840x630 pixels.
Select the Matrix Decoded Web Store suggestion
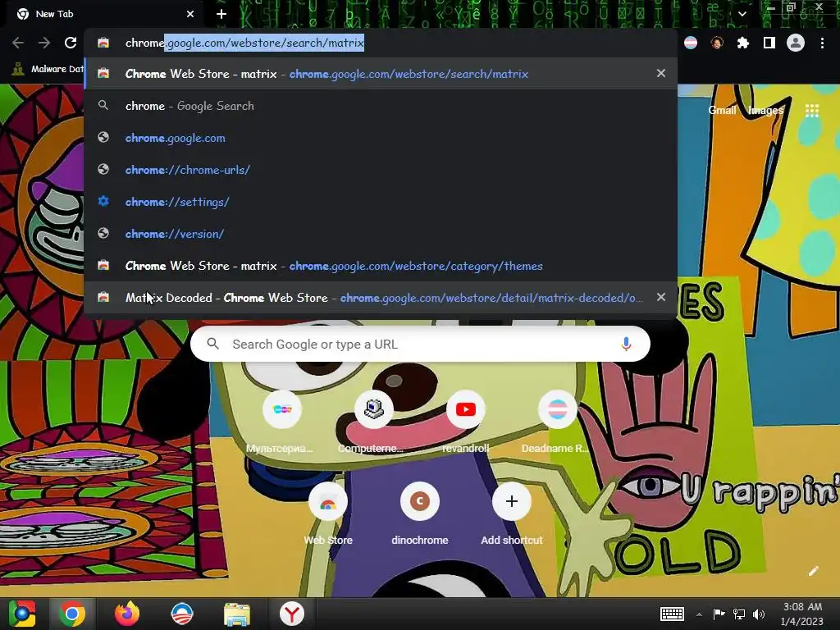pos(381,297)
